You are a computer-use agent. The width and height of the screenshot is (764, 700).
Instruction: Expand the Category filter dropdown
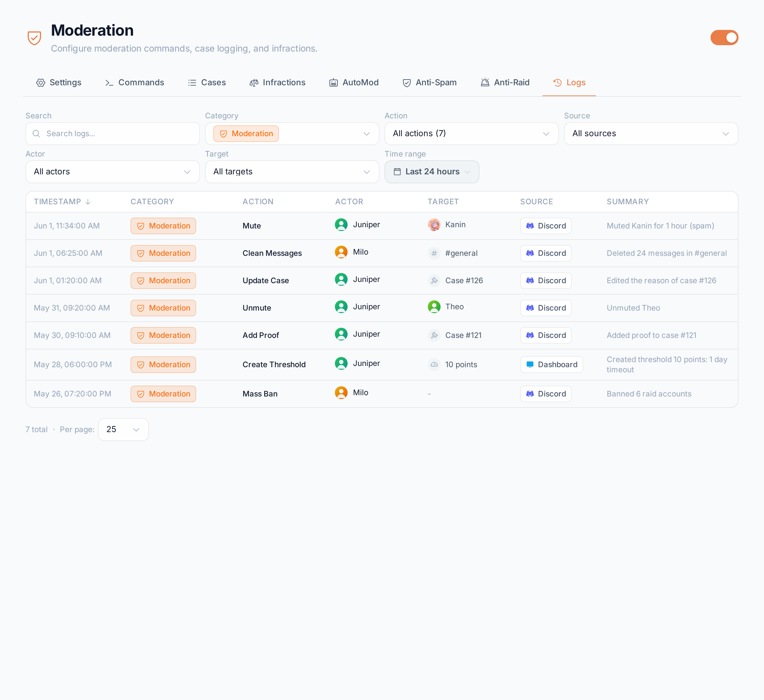click(x=292, y=133)
